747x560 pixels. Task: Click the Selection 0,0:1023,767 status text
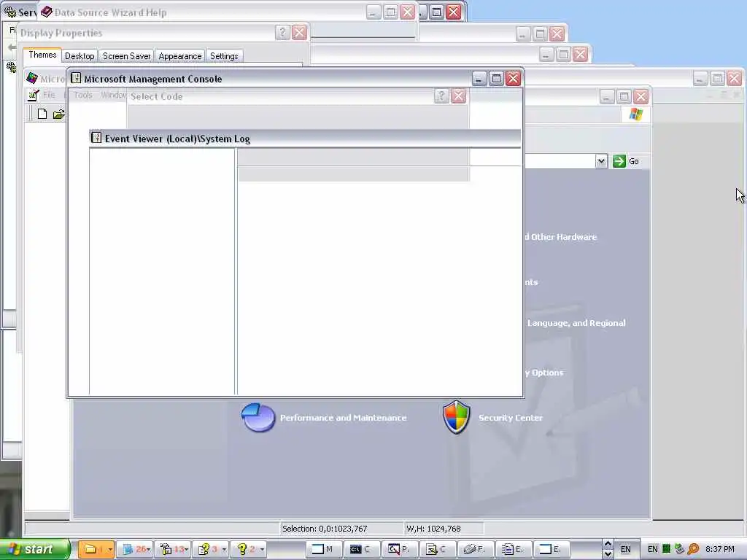click(x=325, y=529)
